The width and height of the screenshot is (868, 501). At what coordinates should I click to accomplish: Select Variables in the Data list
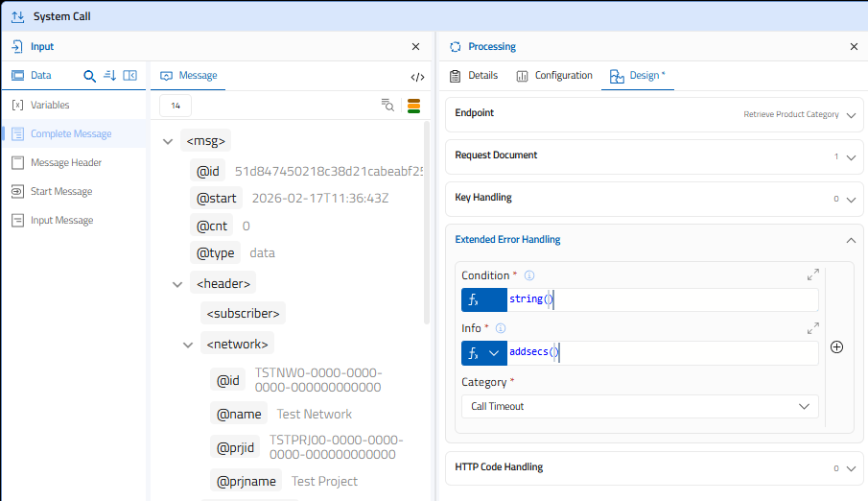pos(50,105)
